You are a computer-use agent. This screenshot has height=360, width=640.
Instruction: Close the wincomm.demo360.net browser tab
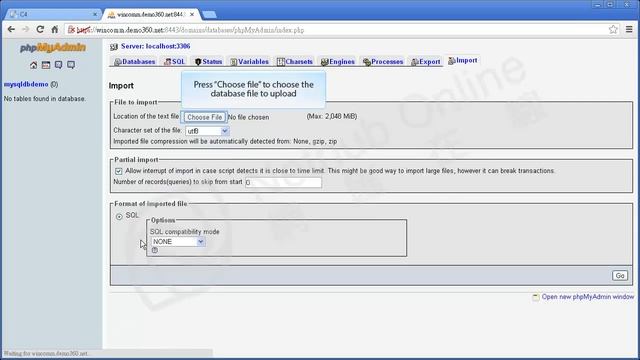(192, 14)
